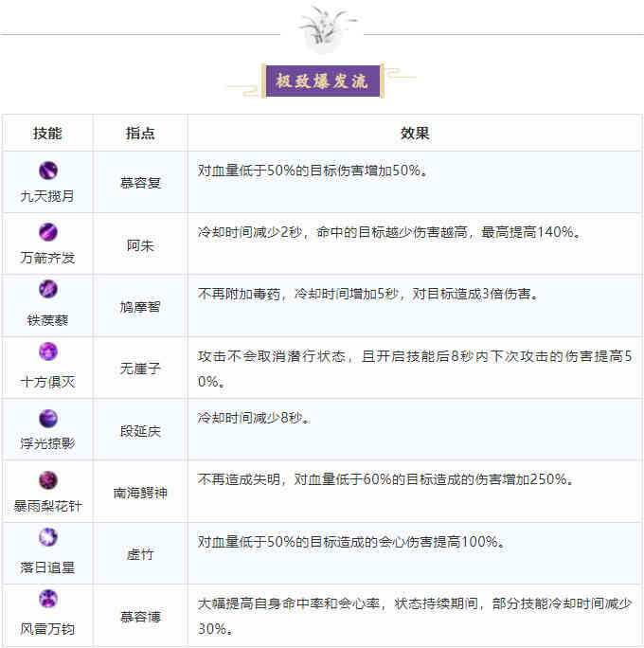644x648 pixels.
Task: Click the 铁蒺藜 skill icon
Action: click(x=47, y=290)
